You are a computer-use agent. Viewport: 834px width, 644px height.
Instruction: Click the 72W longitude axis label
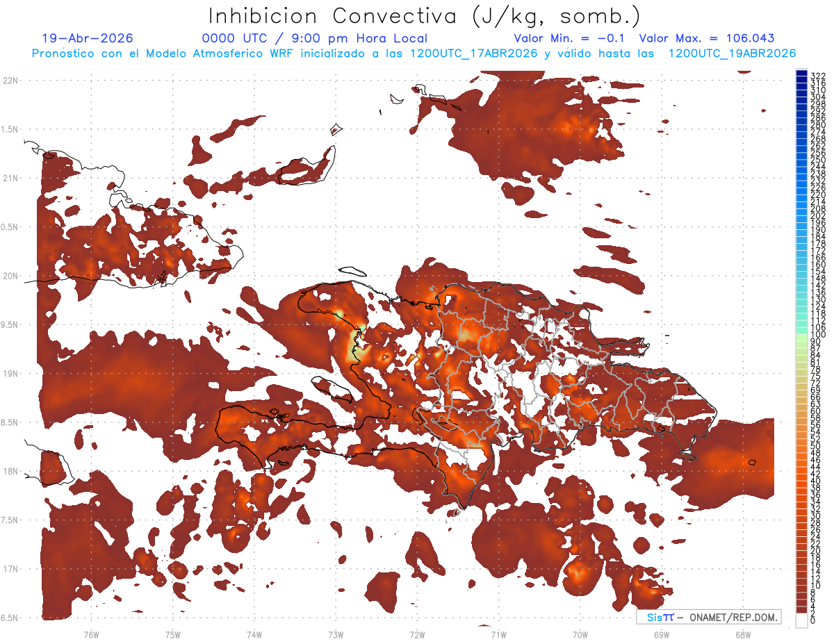point(417,634)
